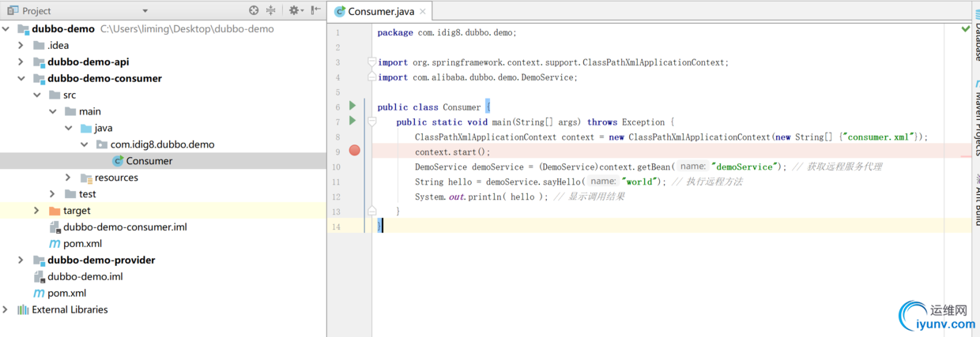The width and height of the screenshot is (980, 337).
Task: Collapse the com.idig8.dubbo.demo package
Action: click(85, 144)
